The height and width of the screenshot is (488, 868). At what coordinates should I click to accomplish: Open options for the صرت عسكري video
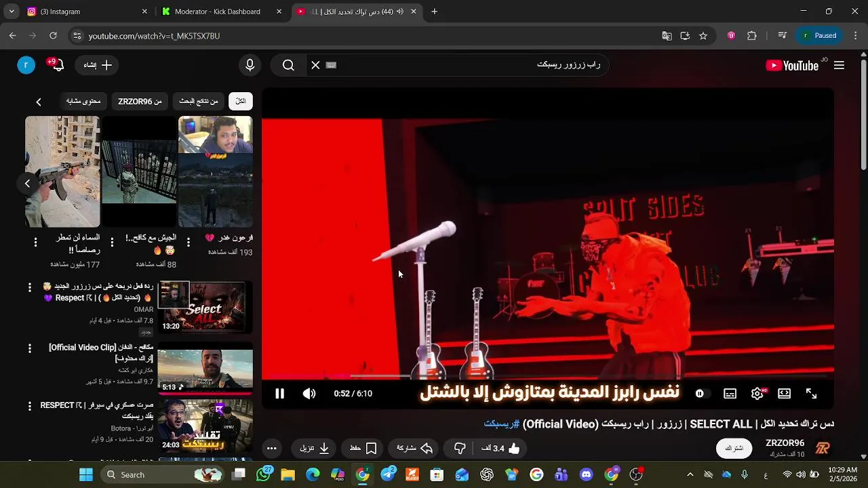(29, 406)
